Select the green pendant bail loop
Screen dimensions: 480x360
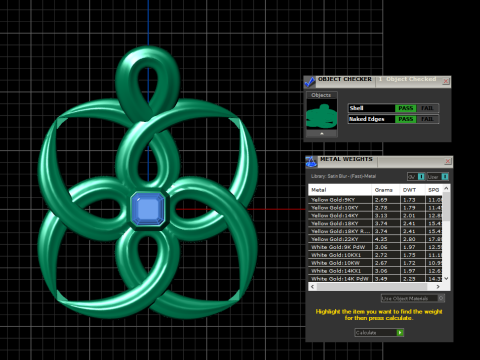(x=148, y=83)
